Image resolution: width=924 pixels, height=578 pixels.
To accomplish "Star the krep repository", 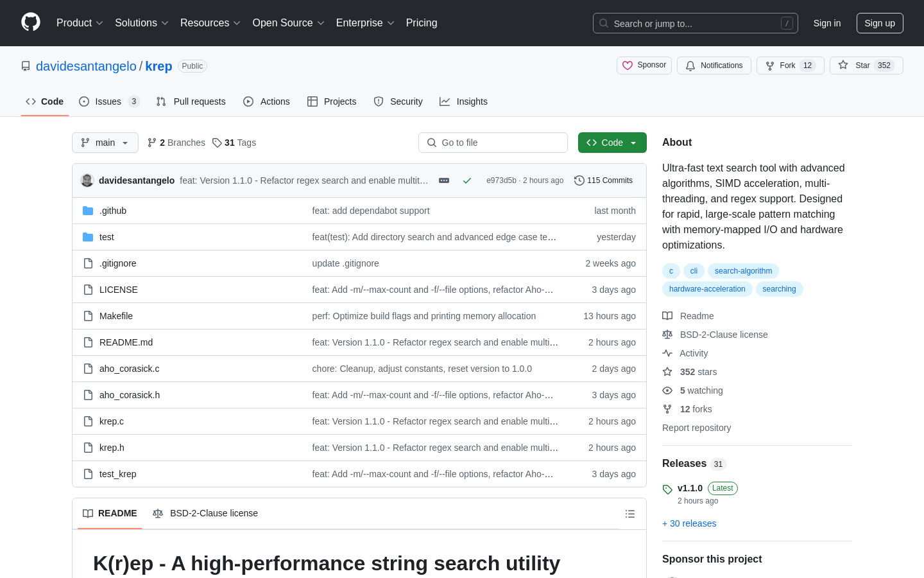I will pyautogui.click(x=866, y=66).
